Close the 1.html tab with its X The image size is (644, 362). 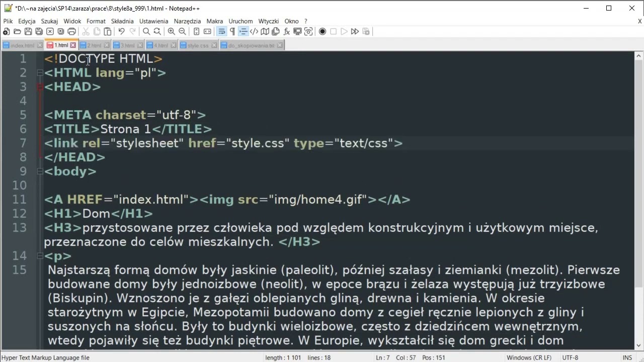(x=73, y=45)
